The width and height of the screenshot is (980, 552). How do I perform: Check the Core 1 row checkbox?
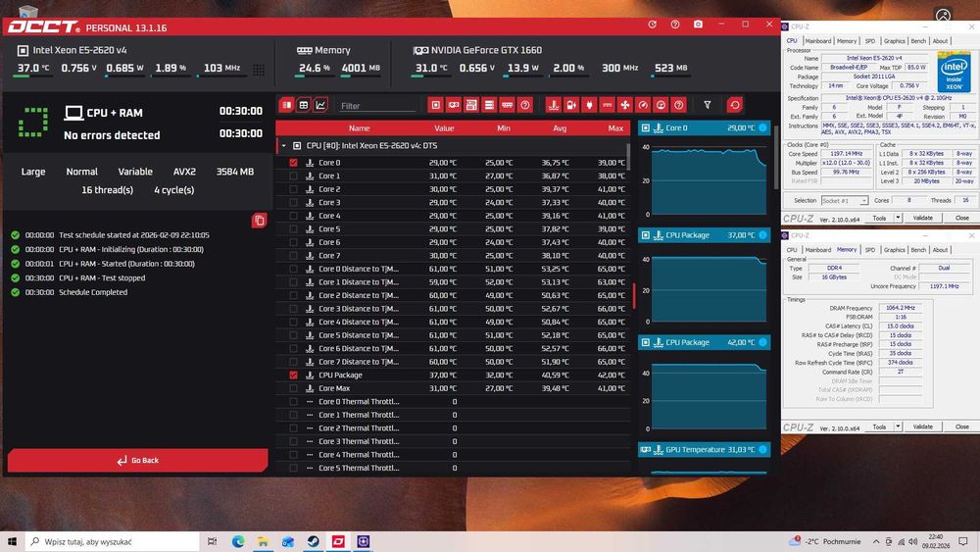293,176
